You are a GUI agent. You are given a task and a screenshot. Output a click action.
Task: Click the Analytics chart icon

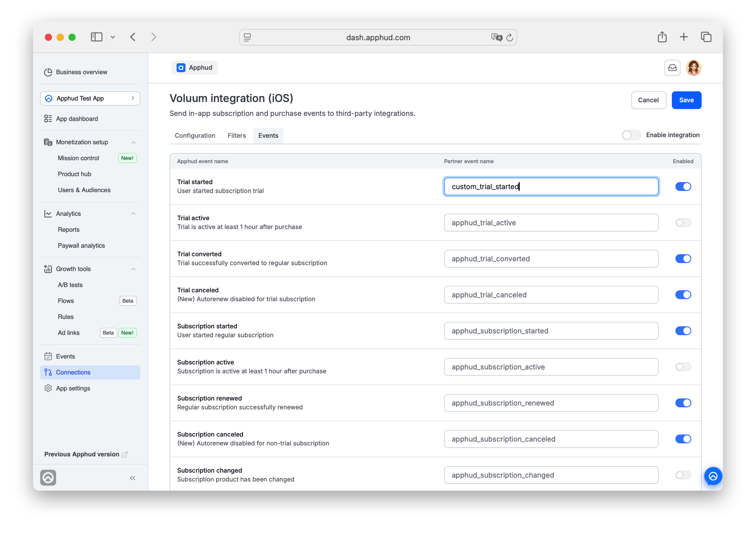(x=48, y=214)
